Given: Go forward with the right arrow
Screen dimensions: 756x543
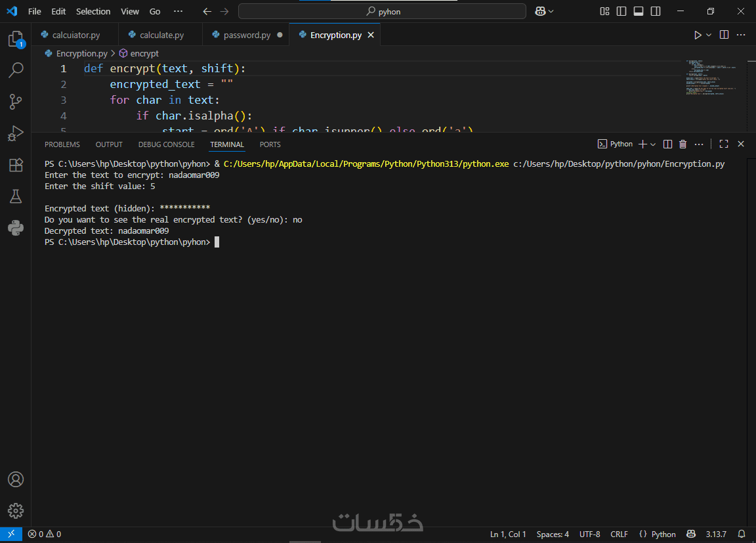Looking at the screenshot, I should 224,11.
